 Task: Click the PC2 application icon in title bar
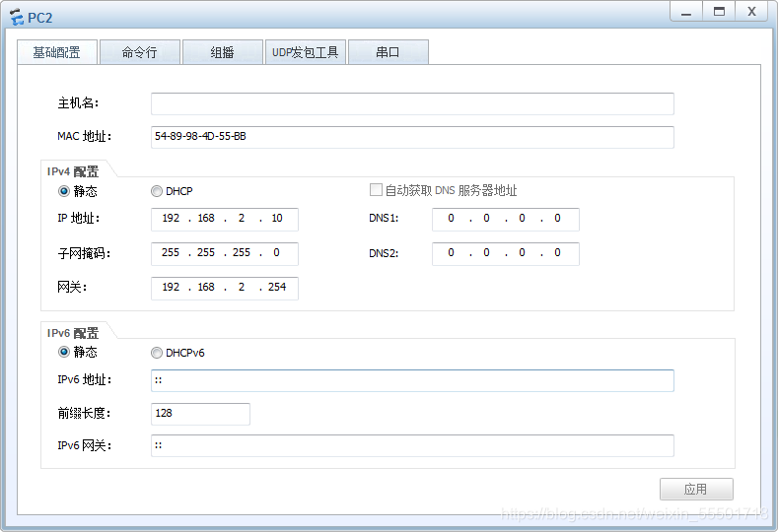(x=17, y=18)
